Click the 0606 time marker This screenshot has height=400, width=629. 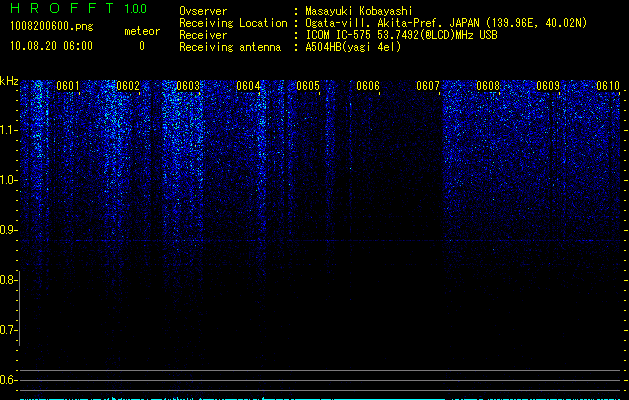[368, 86]
